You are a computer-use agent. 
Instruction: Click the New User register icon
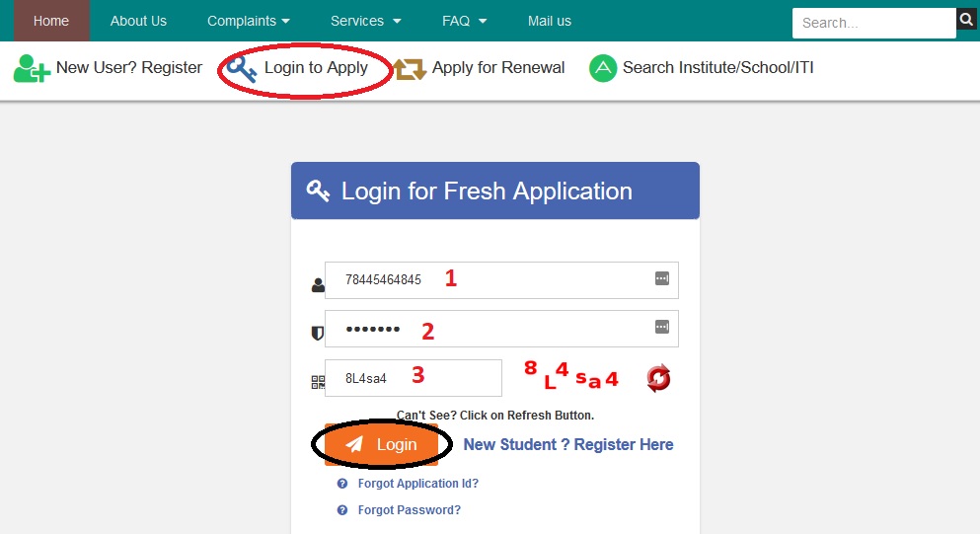[32, 68]
